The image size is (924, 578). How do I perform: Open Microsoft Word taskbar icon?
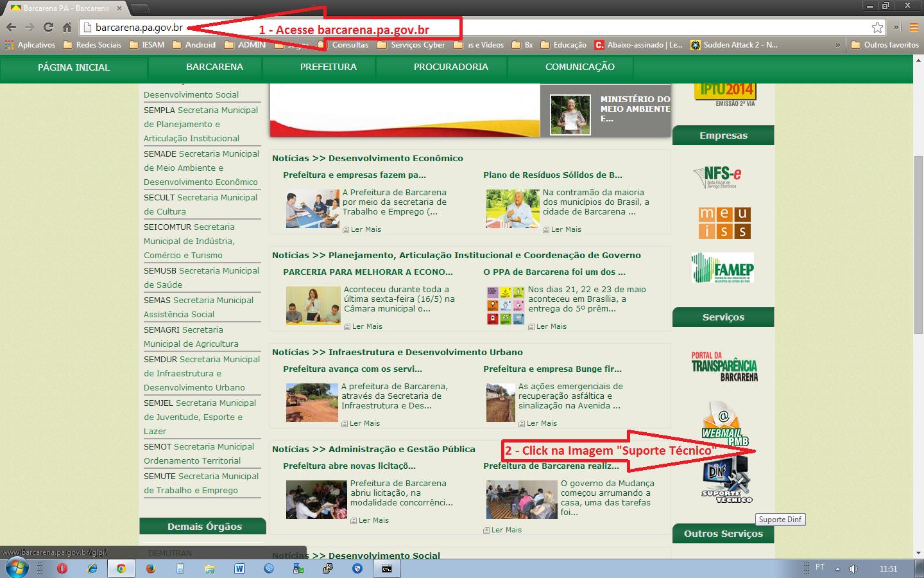point(239,568)
